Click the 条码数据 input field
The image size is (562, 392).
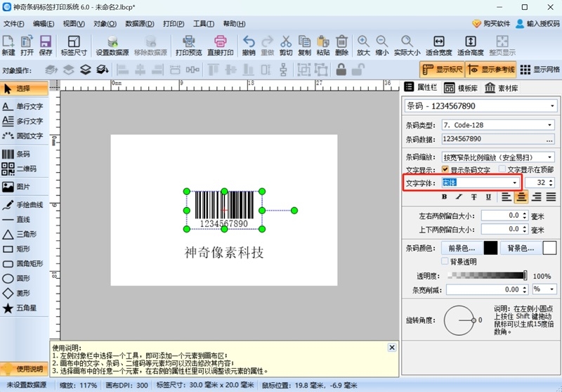498,139
